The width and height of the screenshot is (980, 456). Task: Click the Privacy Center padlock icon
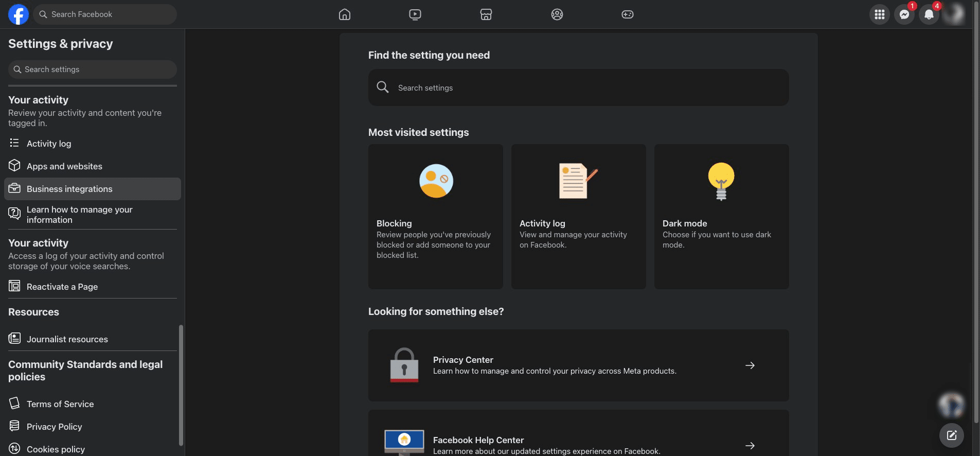click(404, 365)
